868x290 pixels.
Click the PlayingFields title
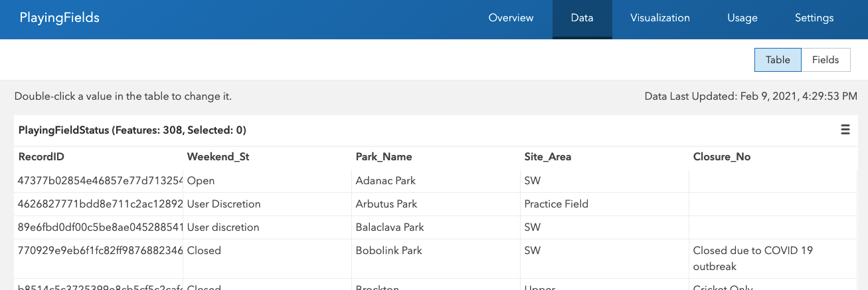click(60, 18)
